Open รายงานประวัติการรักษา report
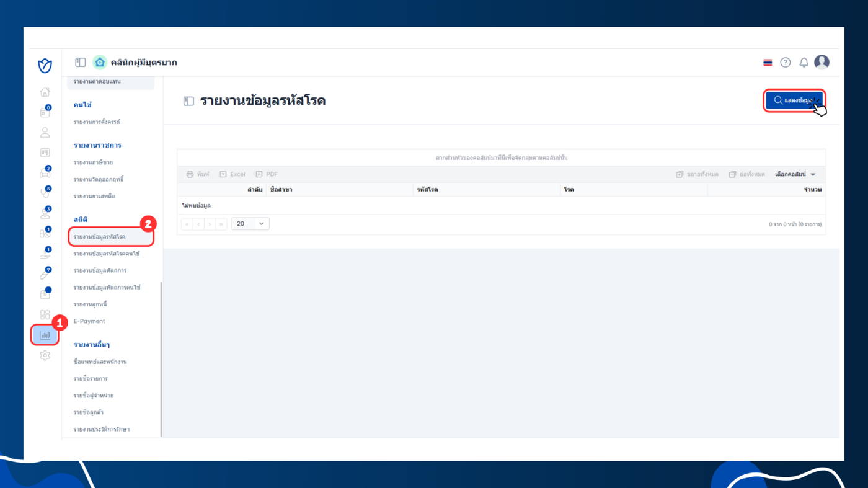The height and width of the screenshot is (488, 868). (x=102, y=429)
